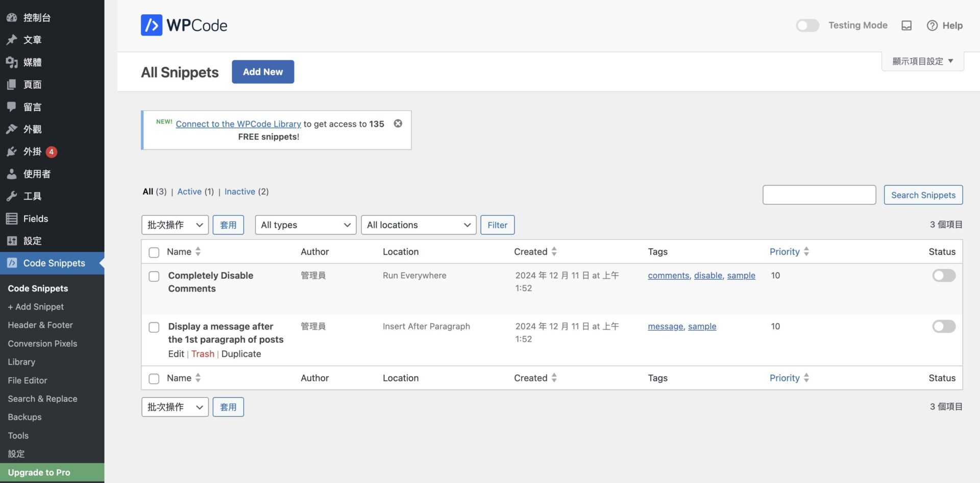Dismiss the WPCode Library notice

[x=398, y=124]
